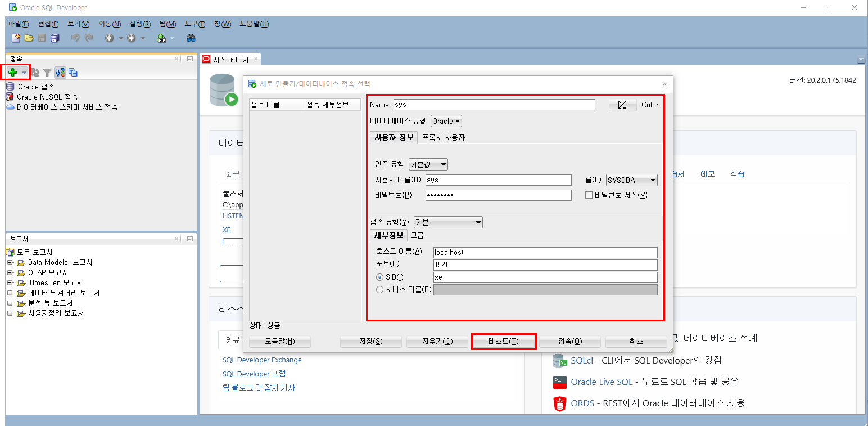Select the 서비스 이름 radio button

pos(380,290)
